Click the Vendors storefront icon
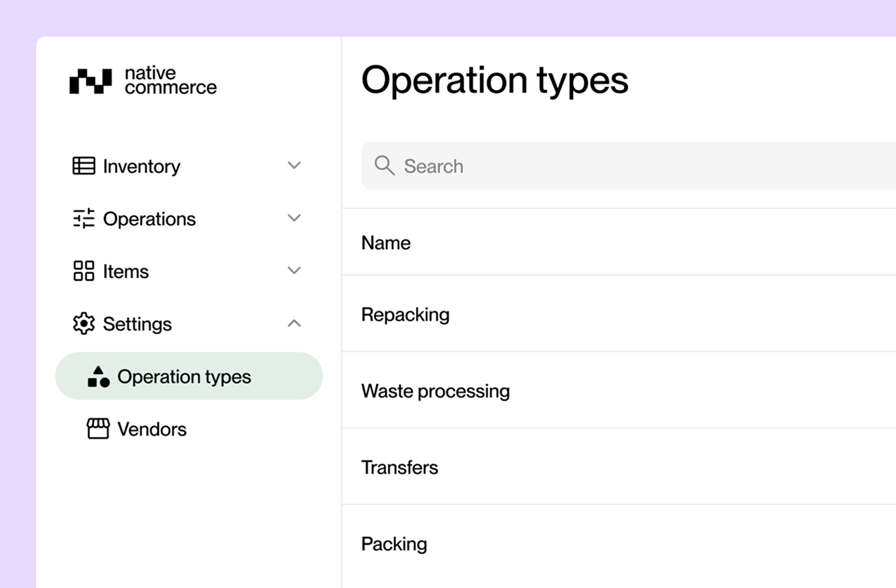The height and width of the screenshot is (588, 896). [98, 429]
